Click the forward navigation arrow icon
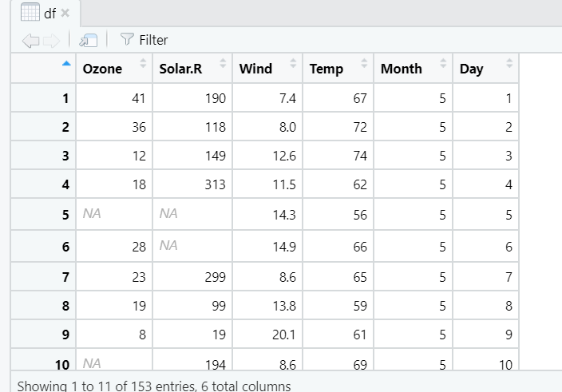This screenshot has width=562, height=392. pos(52,40)
